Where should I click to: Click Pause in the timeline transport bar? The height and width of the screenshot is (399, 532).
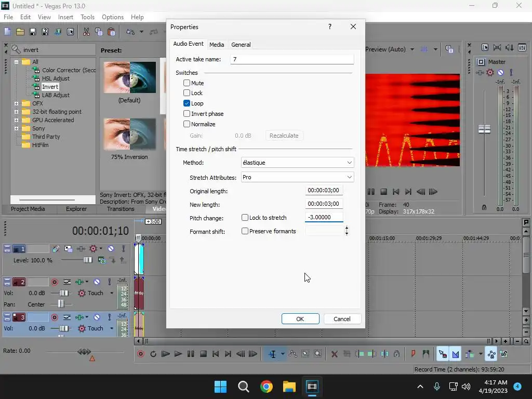(191, 354)
